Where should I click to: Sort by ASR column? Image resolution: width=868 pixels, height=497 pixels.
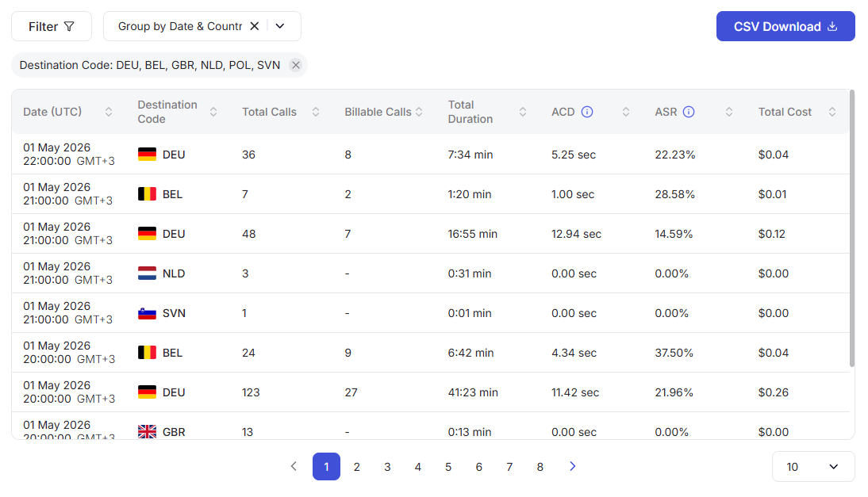click(x=729, y=112)
